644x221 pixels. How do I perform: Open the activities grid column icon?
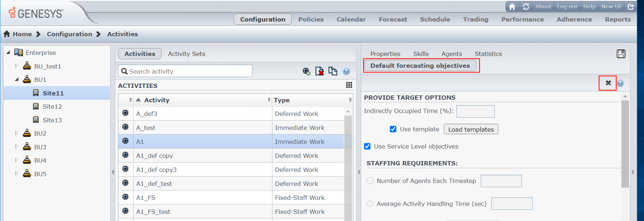(349, 85)
